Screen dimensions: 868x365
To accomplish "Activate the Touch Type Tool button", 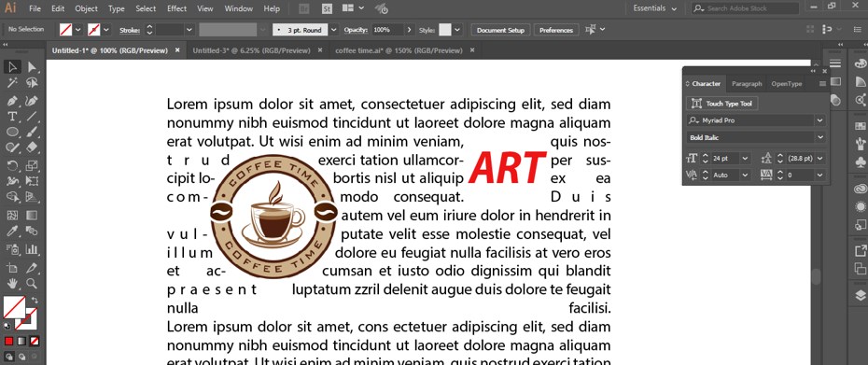I will pyautogui.click(x=722, y=104).
